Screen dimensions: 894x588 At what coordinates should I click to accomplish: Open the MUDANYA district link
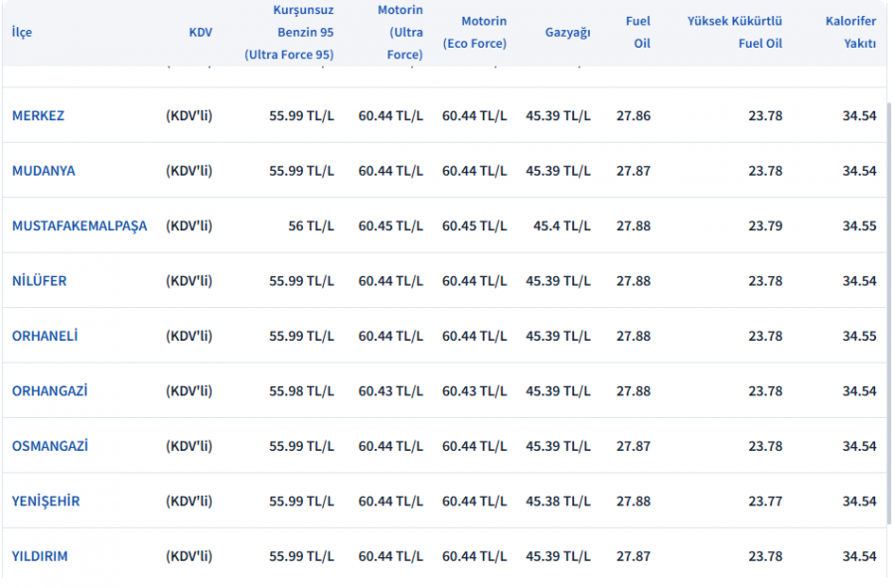pos(43,171)
